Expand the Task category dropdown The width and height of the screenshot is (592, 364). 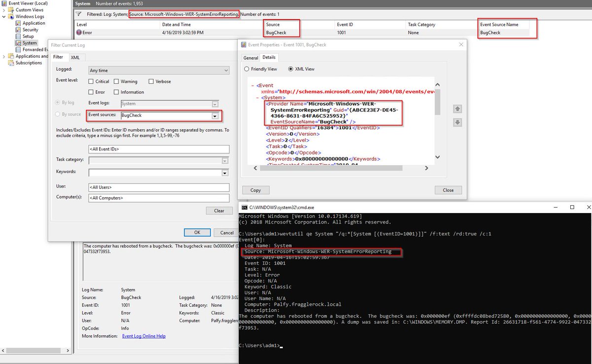pos(225,160)
